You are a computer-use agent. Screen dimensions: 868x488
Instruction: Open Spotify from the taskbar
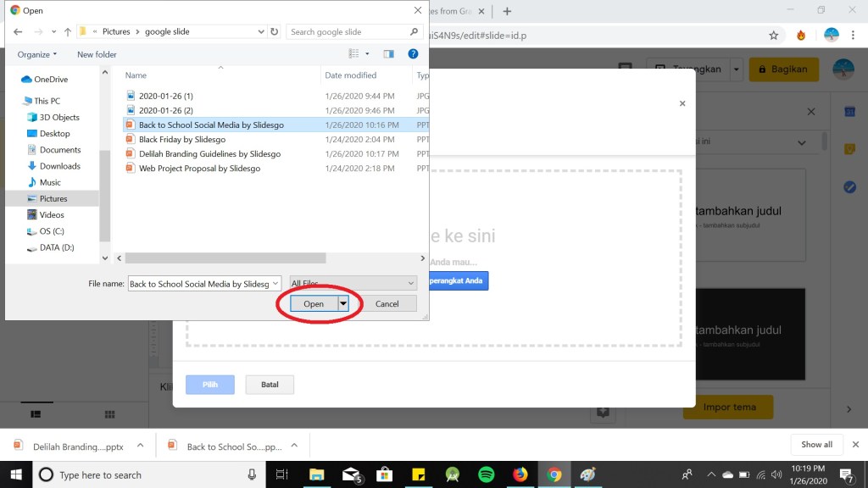(486, 475)
